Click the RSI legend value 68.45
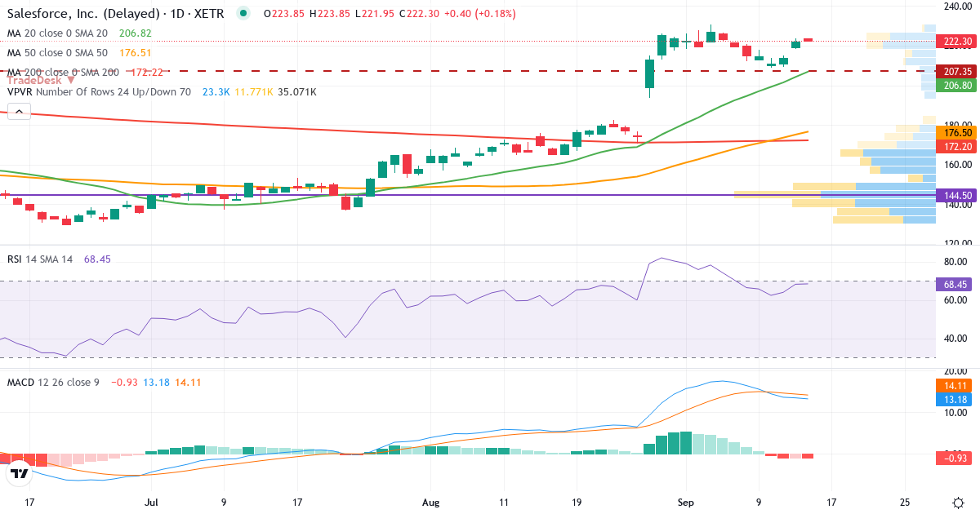The image size is (980, 514). 97,259
